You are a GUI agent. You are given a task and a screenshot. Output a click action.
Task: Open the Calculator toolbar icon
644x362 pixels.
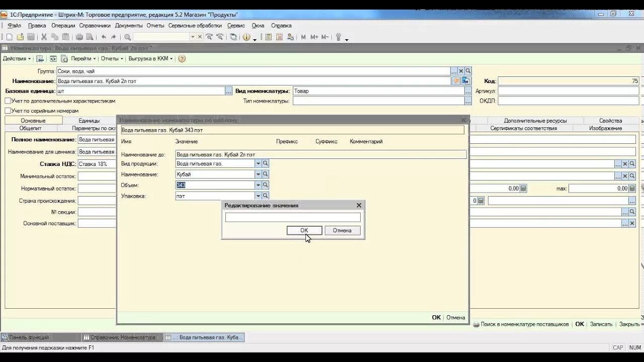(x=268, y=37)
